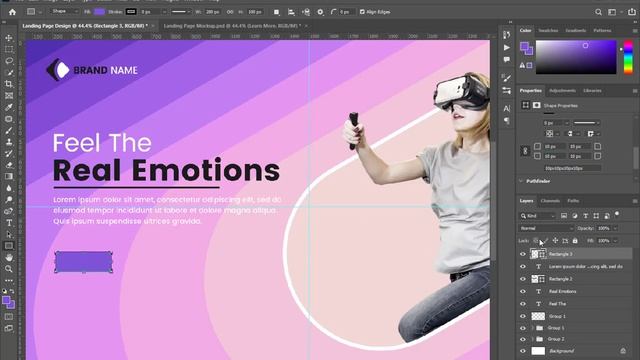
Task: Open the layer Kind filter dropdown
Action: [x=538, y=216]
